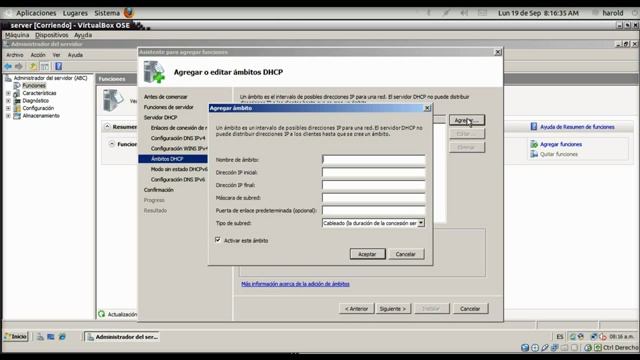Click the Quitar funciones icon at right
This screenshot has width=640, height=360.
tap(534, 154)
